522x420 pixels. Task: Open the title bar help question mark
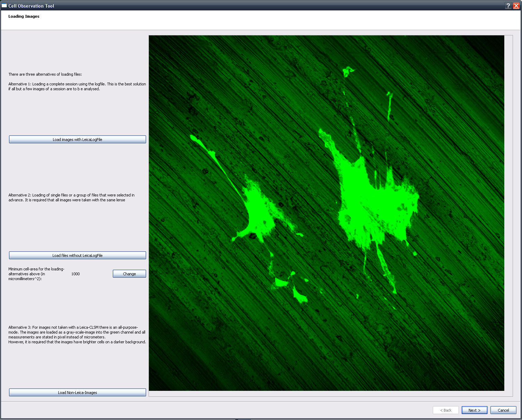pos(508,6)
